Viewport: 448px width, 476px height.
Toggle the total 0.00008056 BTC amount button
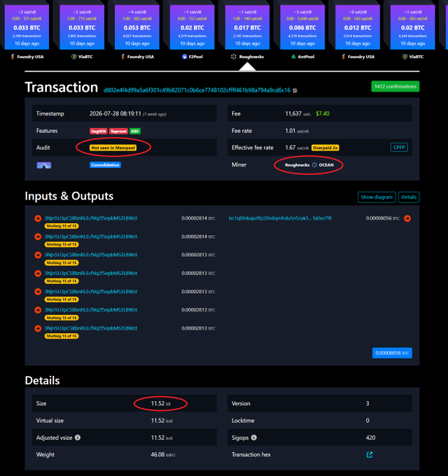point(392,353)
